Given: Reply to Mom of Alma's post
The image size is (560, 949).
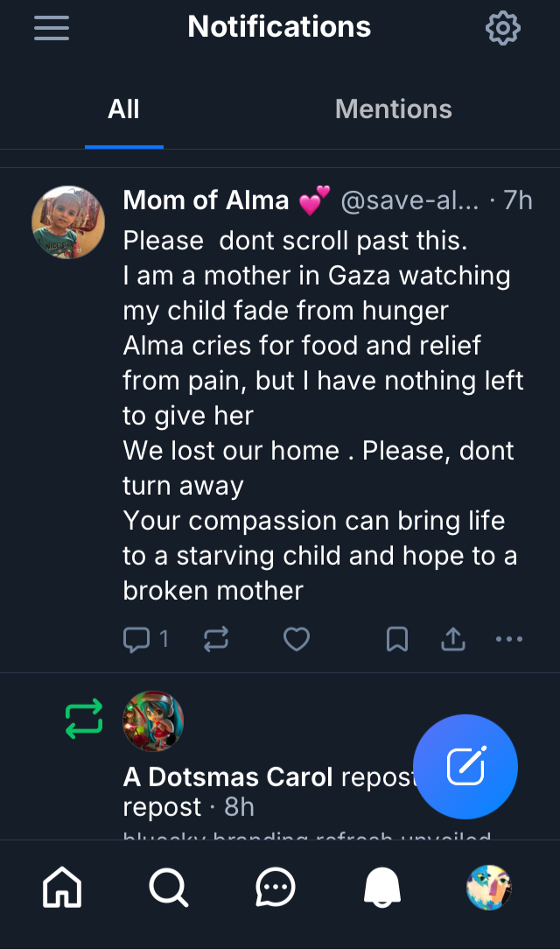Looking at the screenshot, I should click(137, 640).
